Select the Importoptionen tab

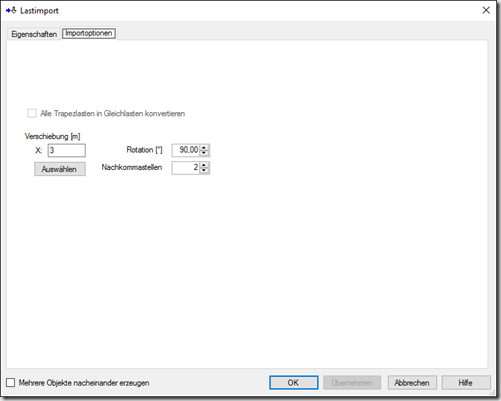click(x=89, y=33)
